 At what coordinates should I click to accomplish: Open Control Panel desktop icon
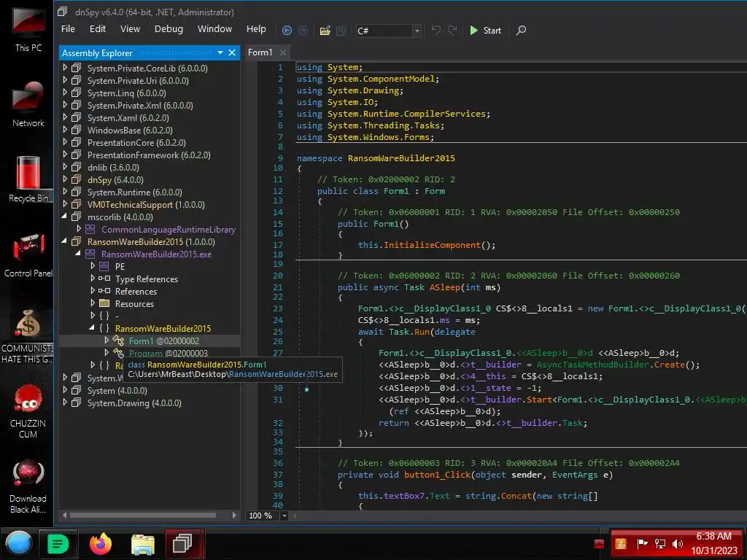tap(28, 255)
